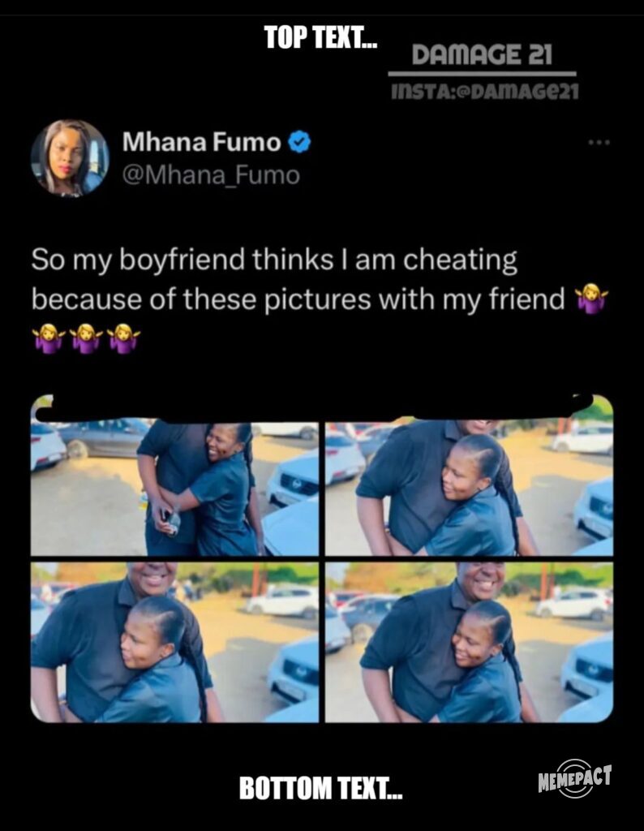Image resolution: width=644 pixels, height=831 pixels.
Task: Click the "BOTTOM TEXT..." caption
Action: point(320,787)
